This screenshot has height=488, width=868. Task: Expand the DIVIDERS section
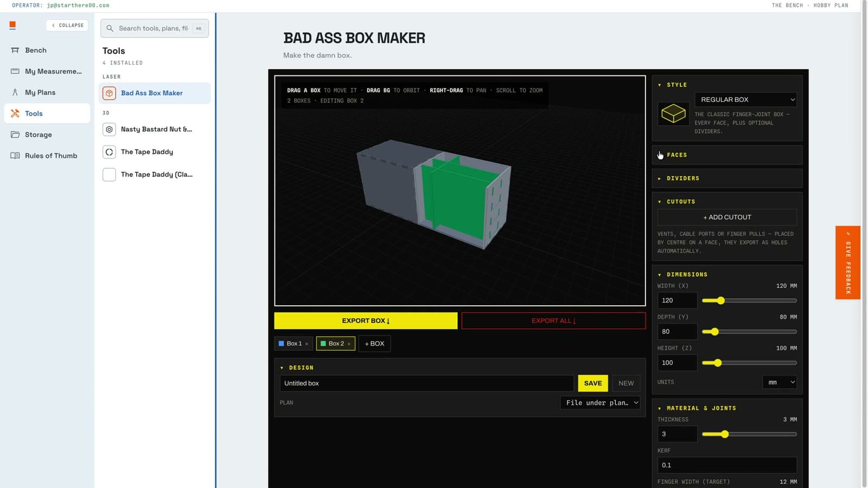coord(727,178)
